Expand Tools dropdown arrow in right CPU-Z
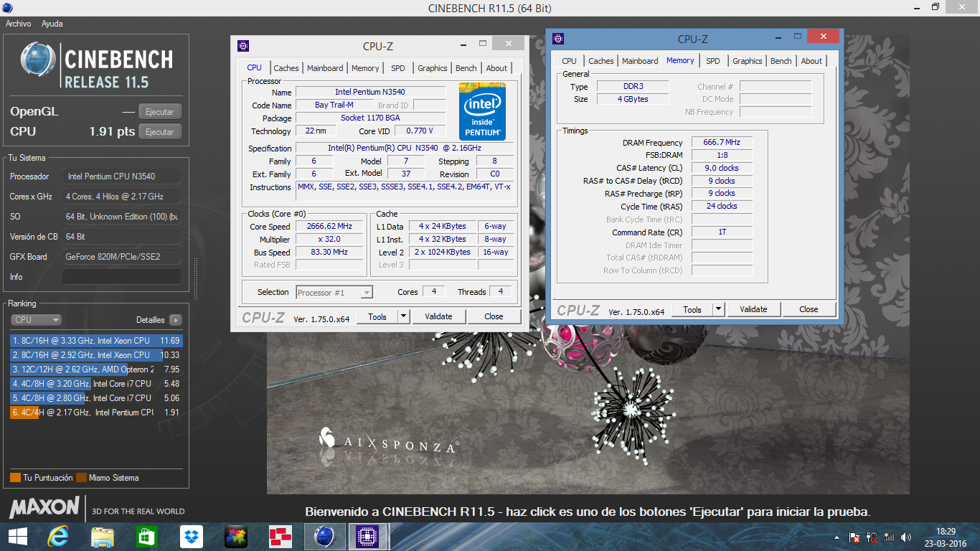This screenshot has height=551, width=980. coord(718,309)
